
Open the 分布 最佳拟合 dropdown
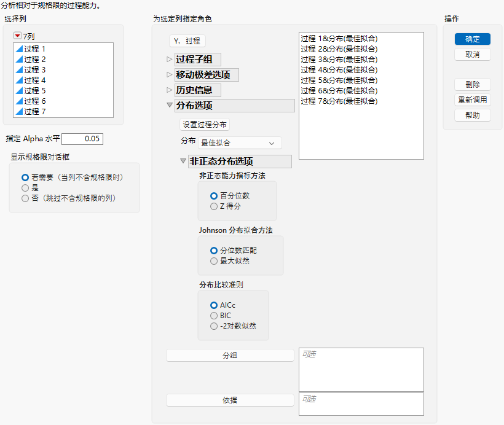(x=240, y=143)
